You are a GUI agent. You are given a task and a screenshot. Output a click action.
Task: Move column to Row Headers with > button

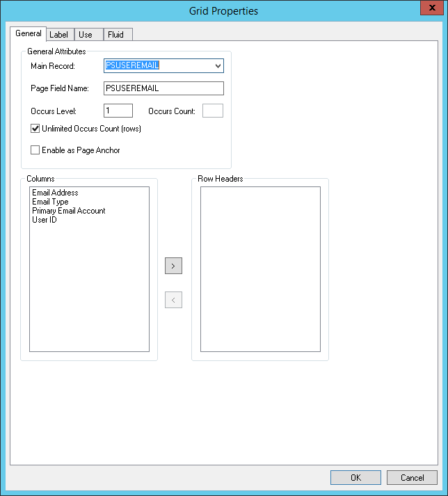(173, 266)
